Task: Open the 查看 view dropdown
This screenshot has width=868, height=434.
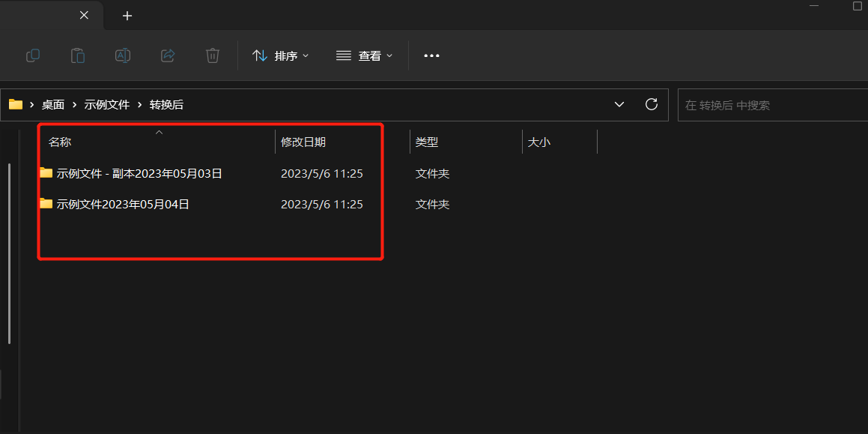Action: [365, 55]
